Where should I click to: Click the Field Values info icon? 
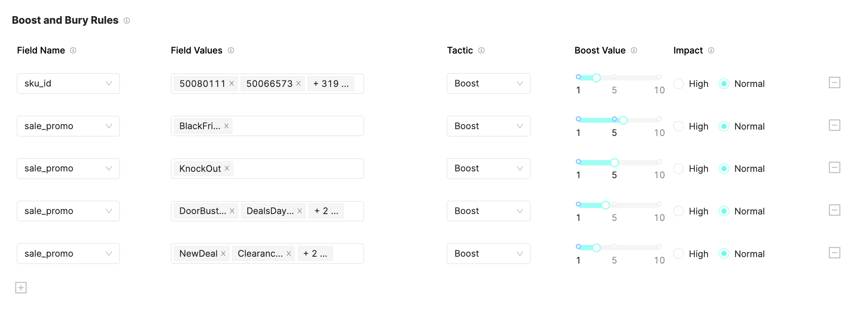point(231,50)
